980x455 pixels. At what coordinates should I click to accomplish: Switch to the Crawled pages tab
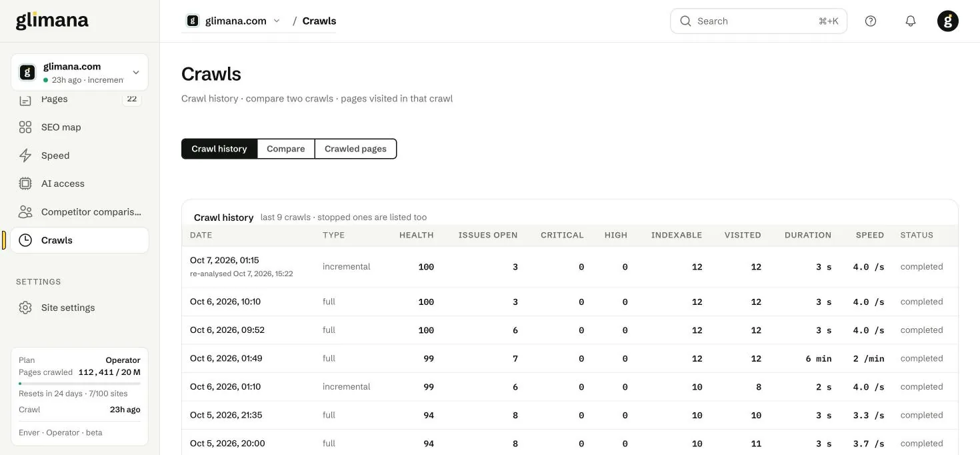tap(355, 149)
